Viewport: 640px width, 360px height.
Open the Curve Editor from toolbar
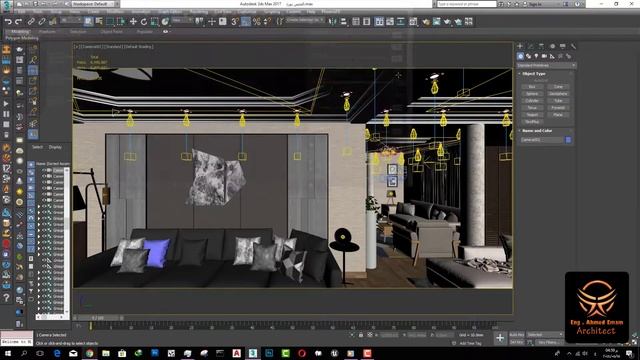(x=390, y=22)
